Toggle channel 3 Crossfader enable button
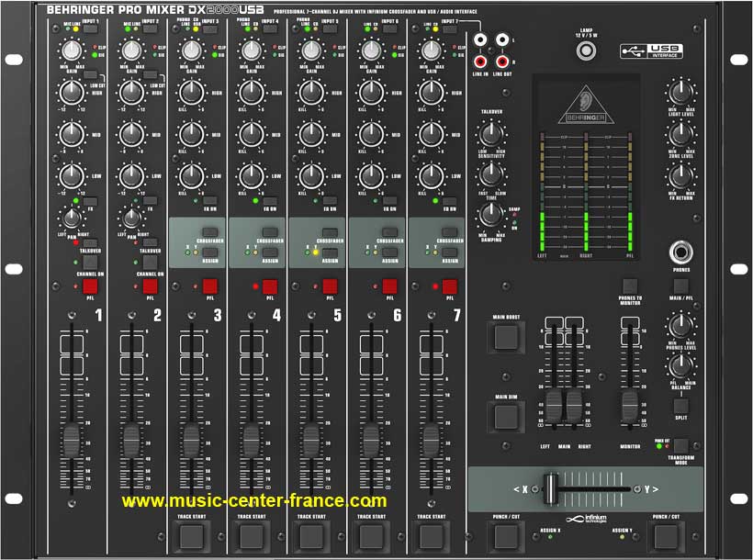Screen dimensions: 753x560 (x=210, y=232)
